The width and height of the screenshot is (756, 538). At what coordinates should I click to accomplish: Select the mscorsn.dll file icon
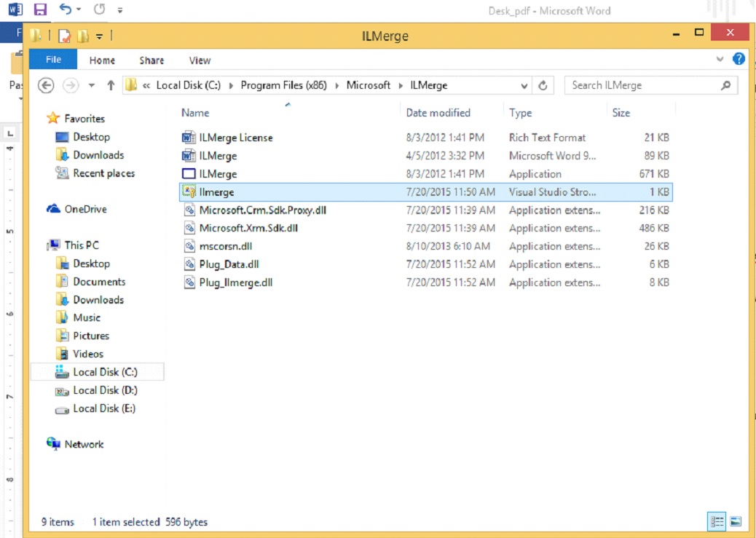click(189, 246)
